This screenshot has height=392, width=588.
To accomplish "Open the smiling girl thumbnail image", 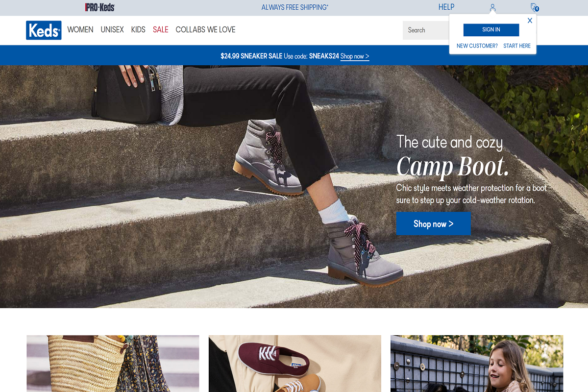I will [x=477, y=364].
